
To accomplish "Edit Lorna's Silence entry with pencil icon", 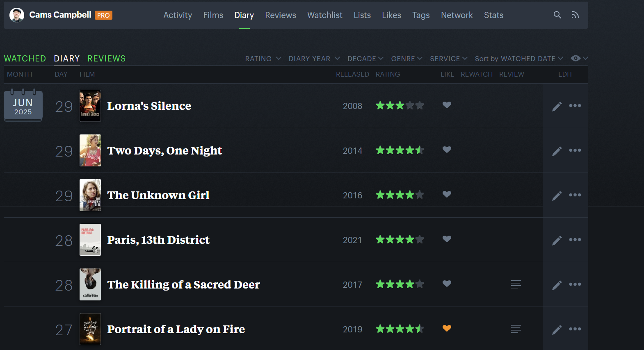I will click(x=557, y=107).
